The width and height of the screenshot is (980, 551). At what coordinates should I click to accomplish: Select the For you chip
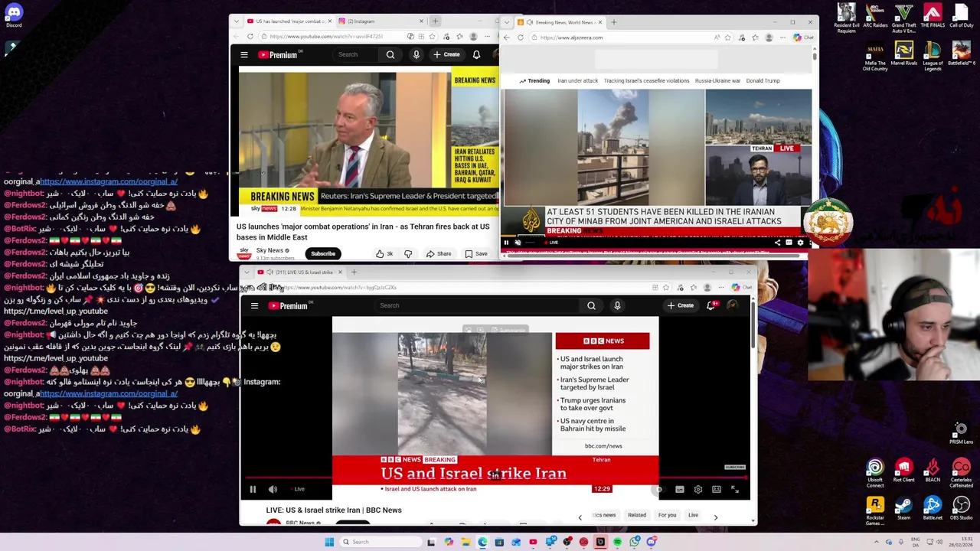pyautogui.click(x=667, y=515)
